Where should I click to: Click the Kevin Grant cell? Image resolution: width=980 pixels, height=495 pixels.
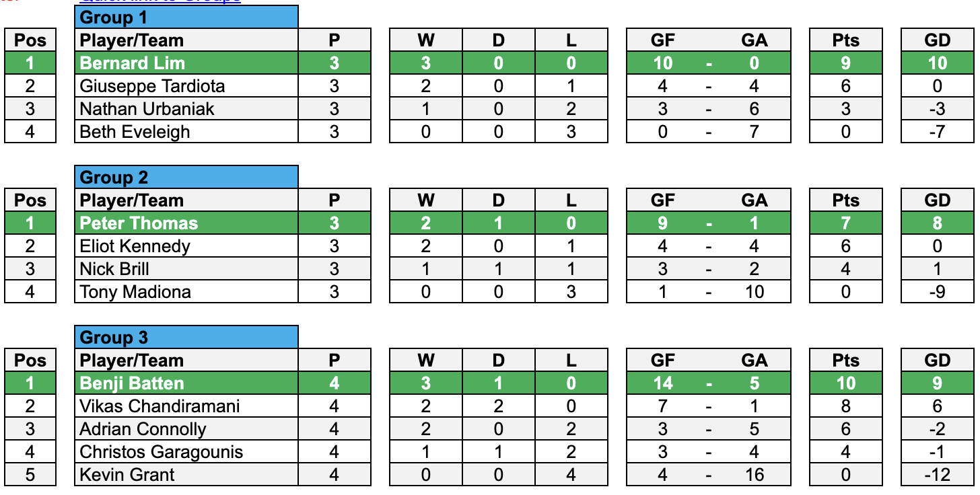(186, 475)
